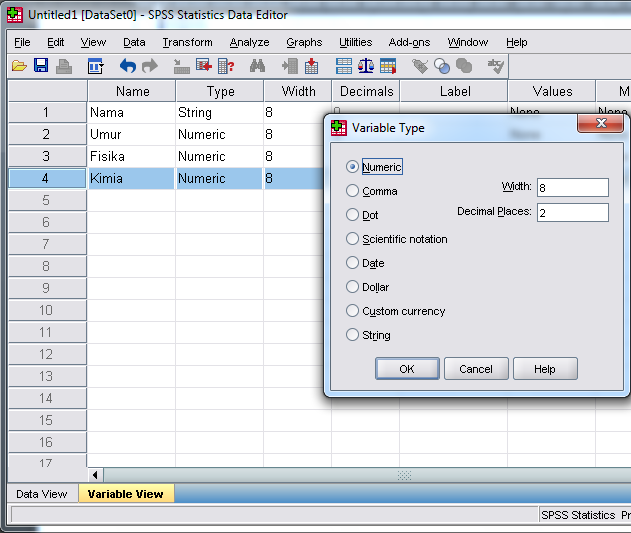Open the Edit menu
Viewport: 631px width, 533px height.
point(56,42)
